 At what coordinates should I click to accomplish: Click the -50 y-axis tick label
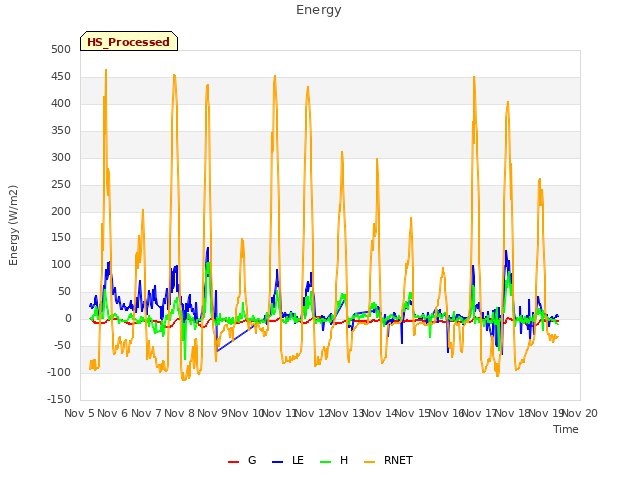[62, 345]
